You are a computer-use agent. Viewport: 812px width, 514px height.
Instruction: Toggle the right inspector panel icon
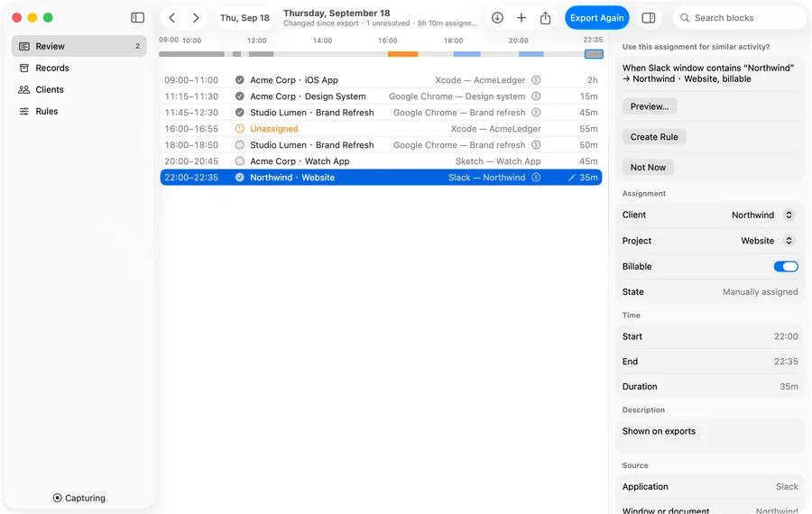(649, 18)
